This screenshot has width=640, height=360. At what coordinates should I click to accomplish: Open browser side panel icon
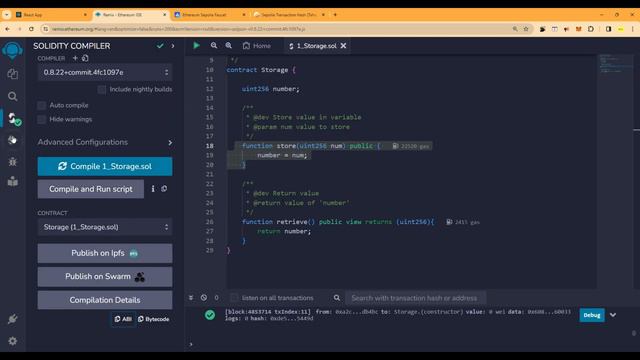pyautogui.click(x=608, y=29)
